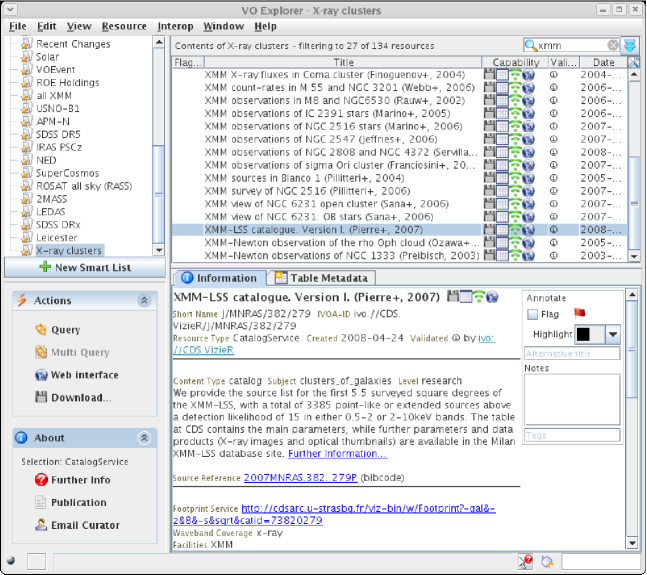Screen dimensions: 647x575
Task: Open Web interface globe icon
Action: point(41,375)
